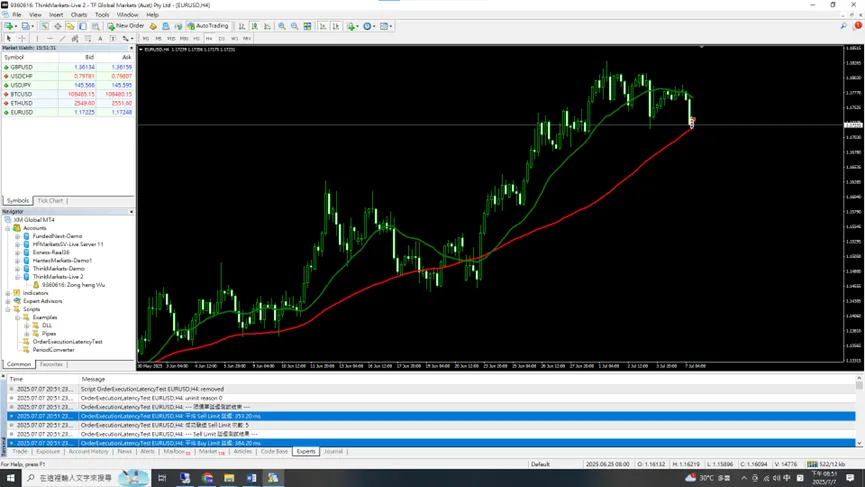Image resolution: width=865 pixels, height=487 pixels.
Task: Collapse the Accounts tree node
Action: click(x=8, y=228)
